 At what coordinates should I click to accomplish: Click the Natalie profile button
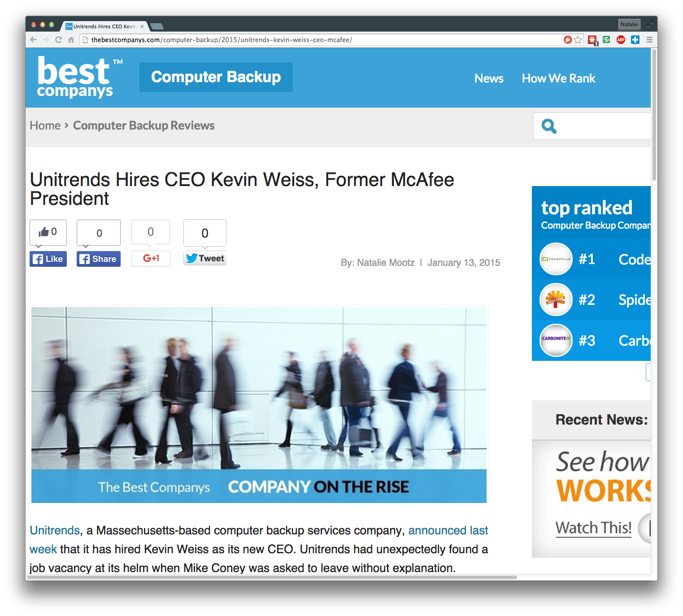pyautogui.click(x=629, y=24)
